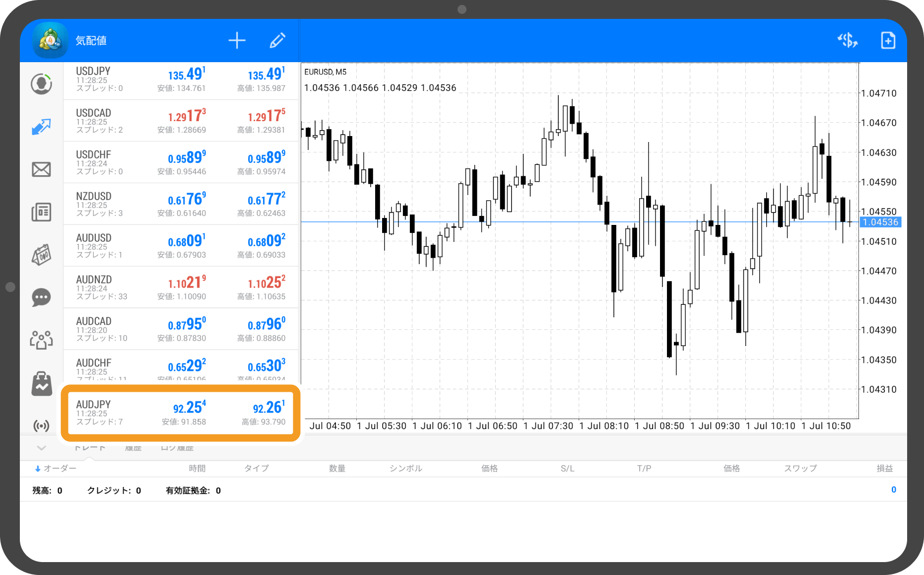The height and width of the screenshot is (575, 924).
Task: Click current price marker 1.04536
Action: [x=880, y=222]
